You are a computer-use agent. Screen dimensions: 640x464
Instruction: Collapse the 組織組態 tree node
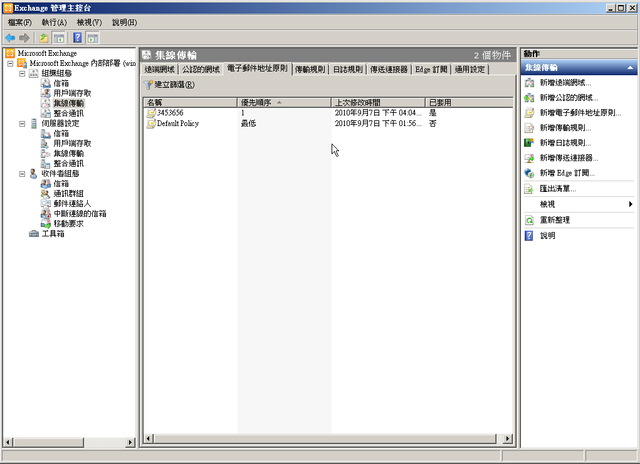click(x=22, y=73)
